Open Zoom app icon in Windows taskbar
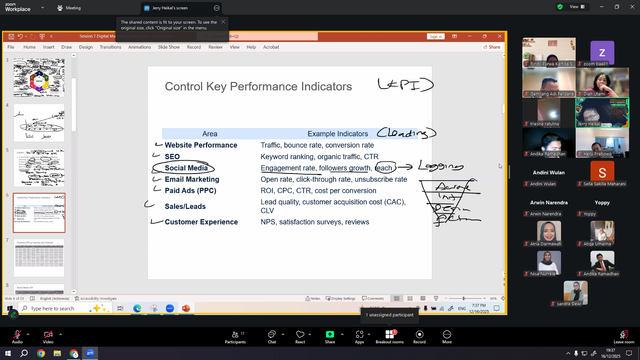The width and height of the screenshot is (640, 360). click(90, 353)
